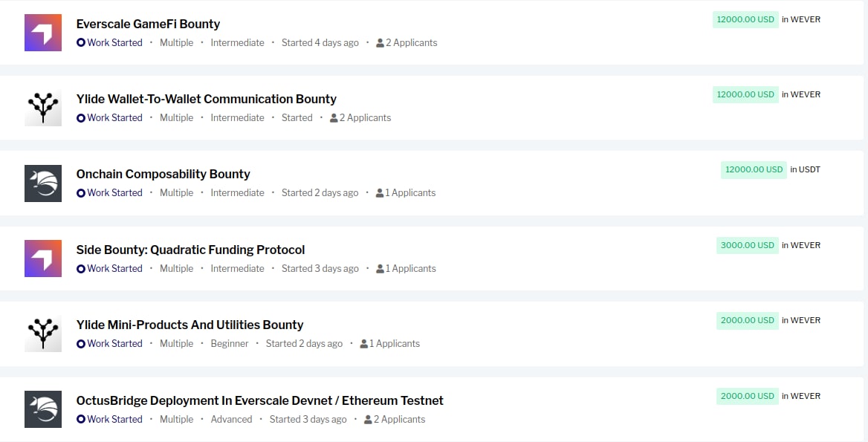The image size is (868, 442).
Task: Open Side Bounty: Quadratic Funding Protocol
Action: 190,250
